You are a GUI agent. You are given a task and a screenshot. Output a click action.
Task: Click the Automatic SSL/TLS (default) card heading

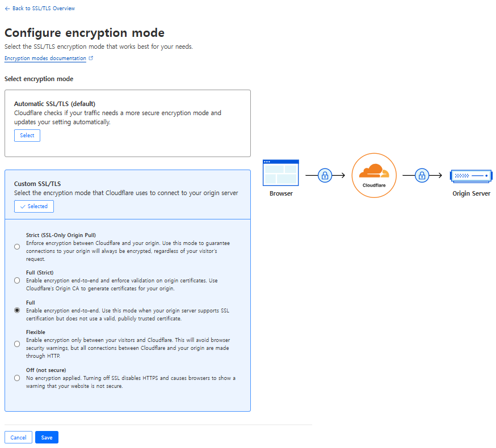pyautogui.click(x=54, y=104)
